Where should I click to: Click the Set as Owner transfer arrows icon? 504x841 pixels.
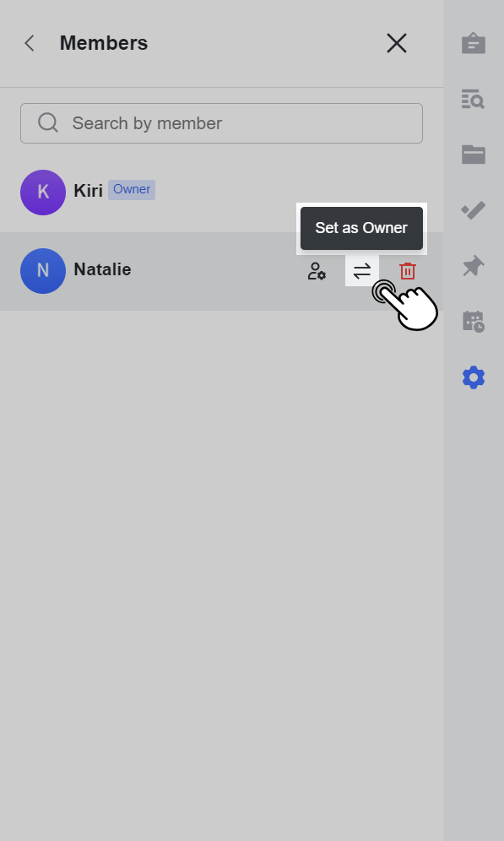362,271
